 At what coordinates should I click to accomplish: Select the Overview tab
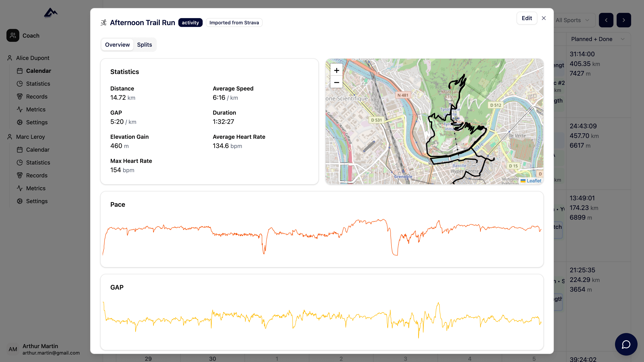117,45
